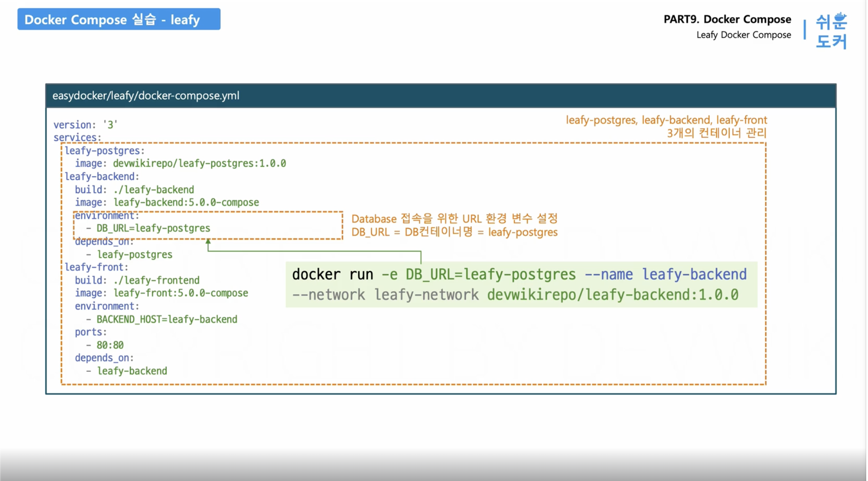Viewport: 868px width, 481px height.
Task: Click '--network leafy-network' in the docker command
Action: [x=385, y=295]
